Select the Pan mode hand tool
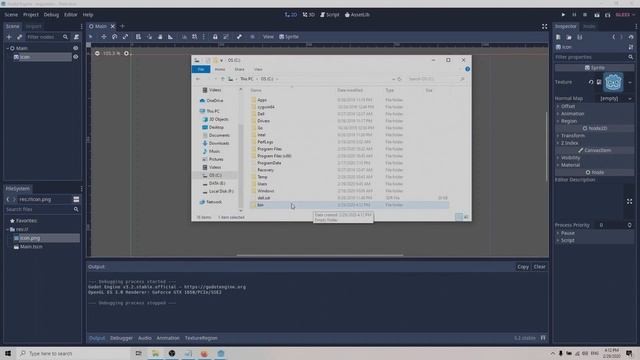640x360 pixels. pos(160,37)
